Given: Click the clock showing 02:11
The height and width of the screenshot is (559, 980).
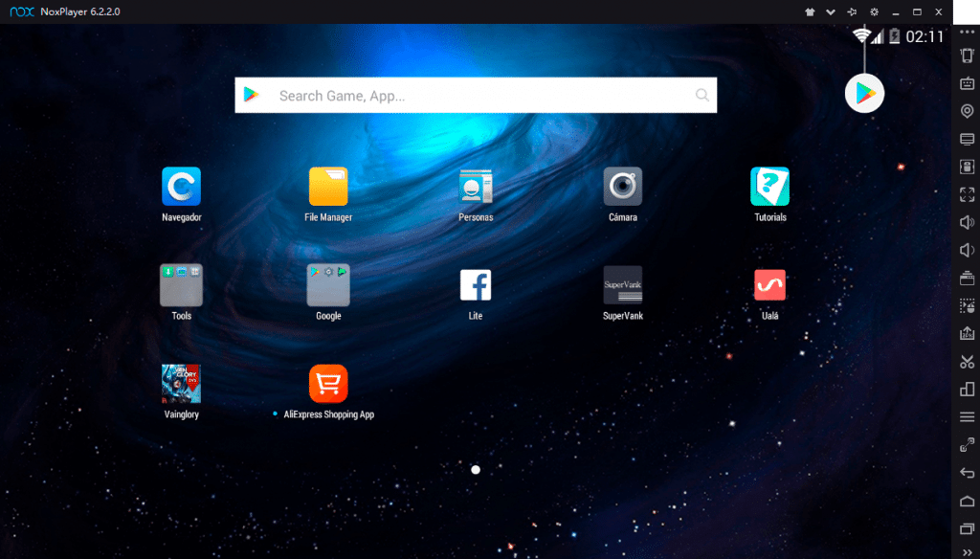Looking at the screenshot, I should point(924,37).
